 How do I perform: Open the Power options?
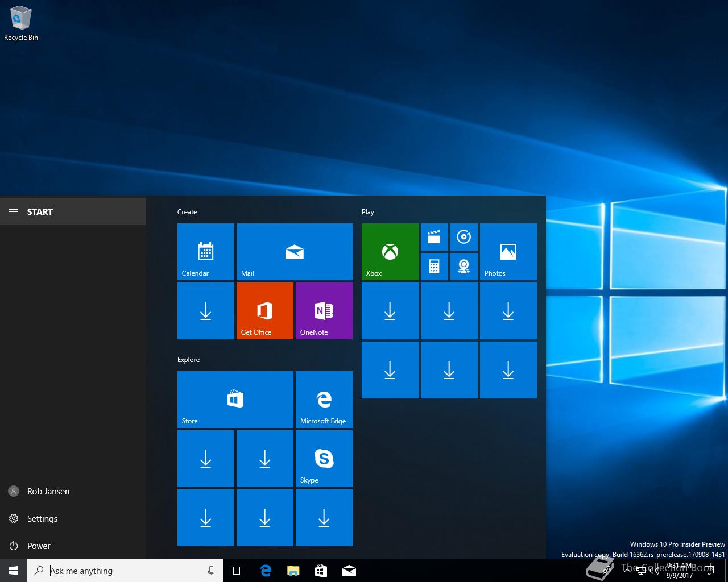point(73,546)
